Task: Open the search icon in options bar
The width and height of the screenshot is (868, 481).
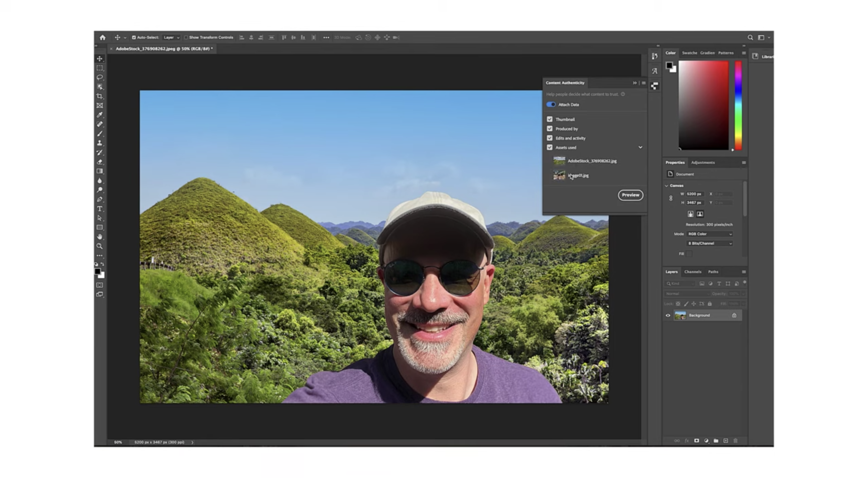Action: pyautogui.click(x=750, y=37)
